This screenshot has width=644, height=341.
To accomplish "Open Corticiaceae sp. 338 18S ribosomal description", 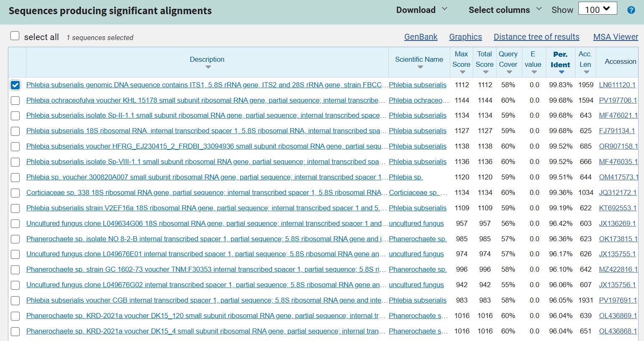I will pyautogui.click(x=207, y=192).
